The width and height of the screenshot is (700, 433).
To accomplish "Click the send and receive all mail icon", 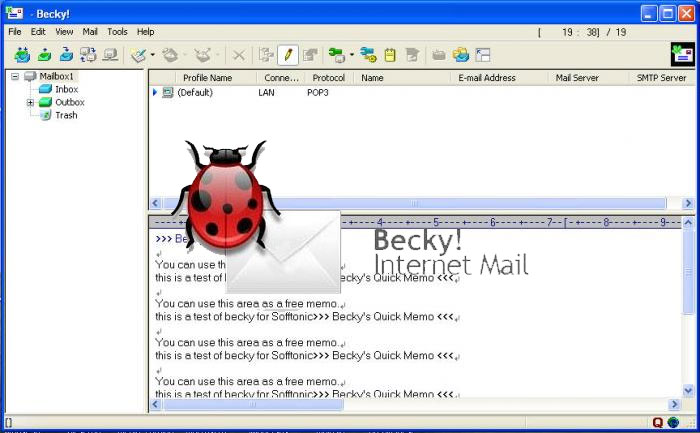I will click(21, 55).
